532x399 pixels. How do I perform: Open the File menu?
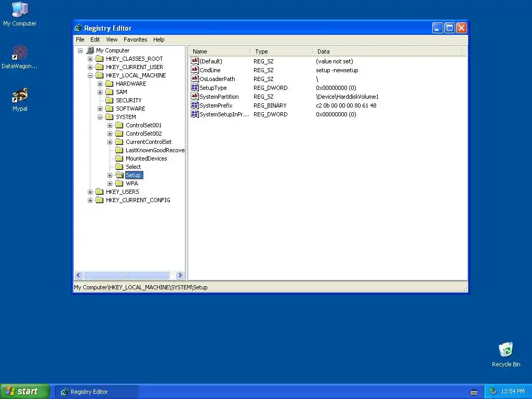(80, 39)
